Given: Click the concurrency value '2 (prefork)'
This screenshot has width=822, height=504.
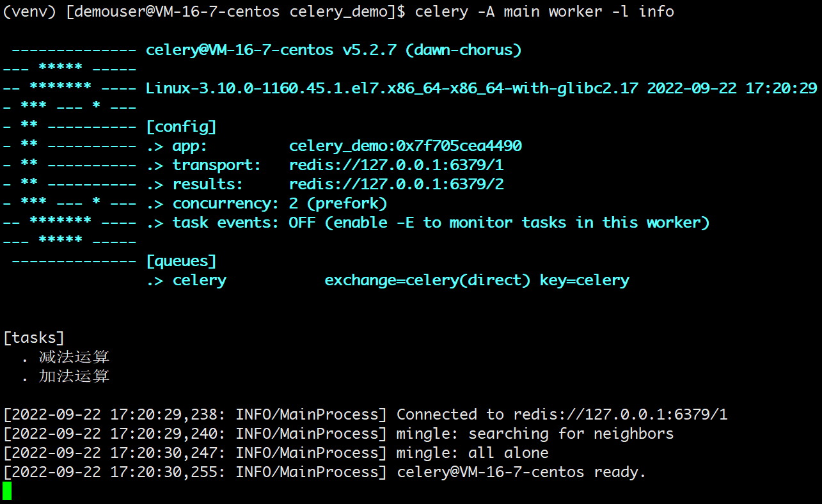Looking at the screenshot, I should [338, 203].
